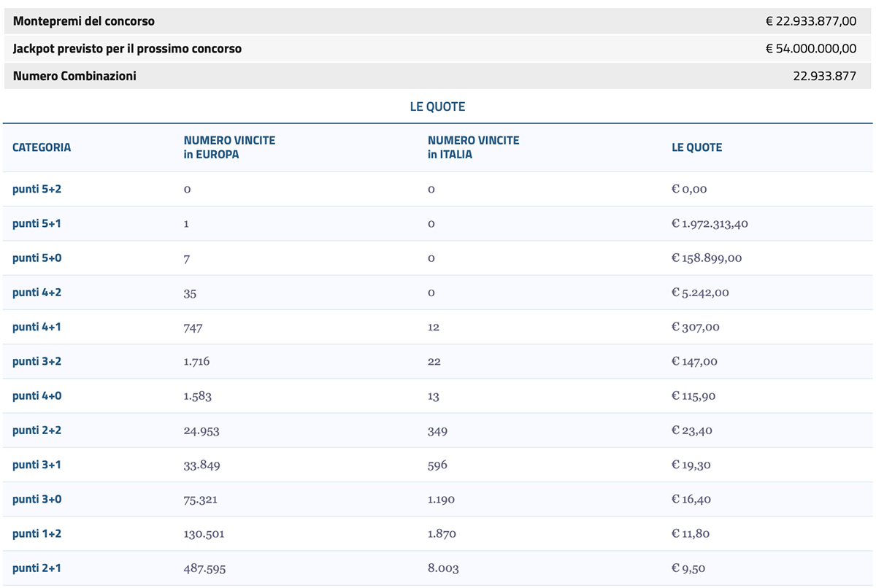Select the 'punti 5+1' row label

(36, 223)
